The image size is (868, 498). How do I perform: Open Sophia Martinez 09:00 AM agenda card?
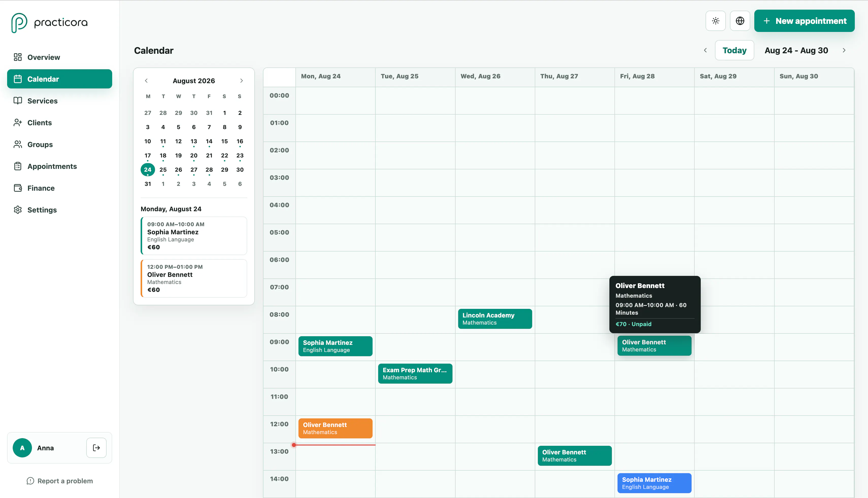[x=194, y=236]
